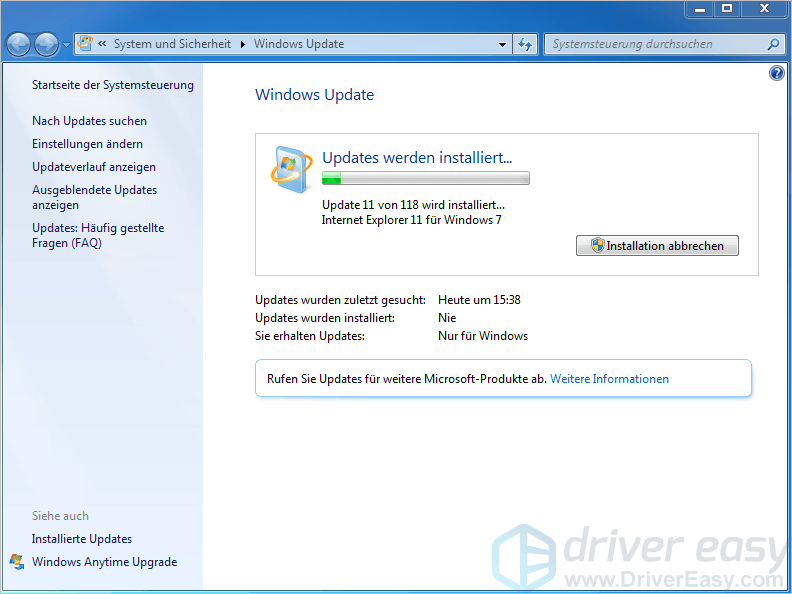Click the 'Heute um 15:38' value
The image size is (792, 594).
[x=479, y=300]
